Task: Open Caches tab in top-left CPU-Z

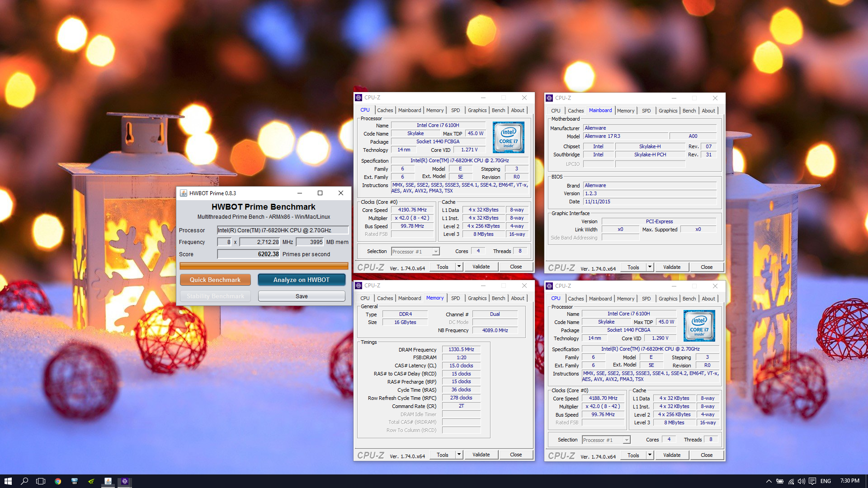Action: click(x=385, y=110)
